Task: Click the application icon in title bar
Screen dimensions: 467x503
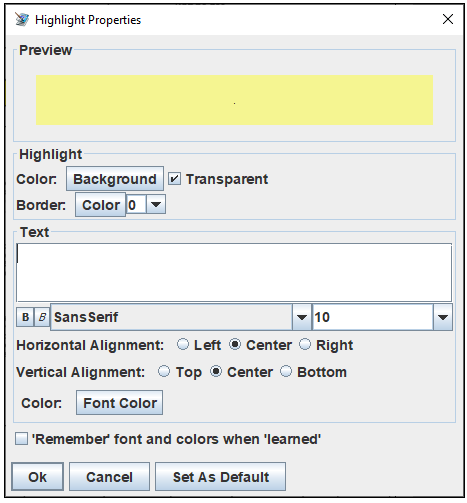Action: pyautogui.click(x=22, y=19)
